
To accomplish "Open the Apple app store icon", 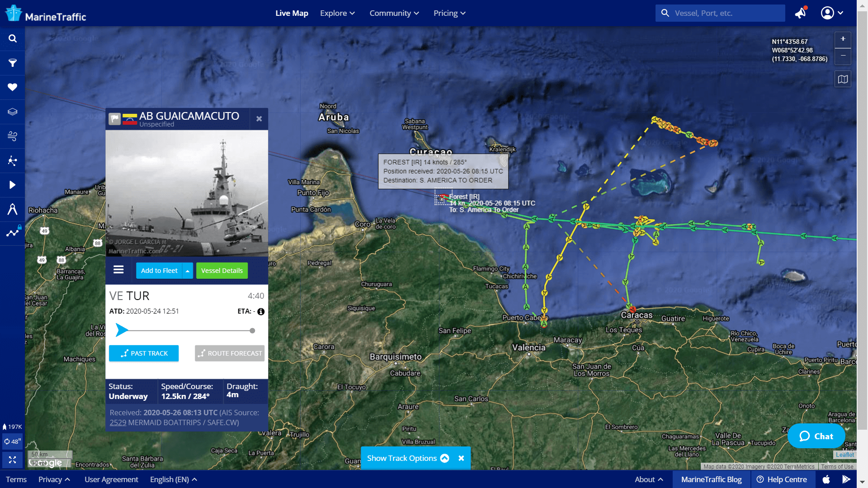I will coord(826,479).
